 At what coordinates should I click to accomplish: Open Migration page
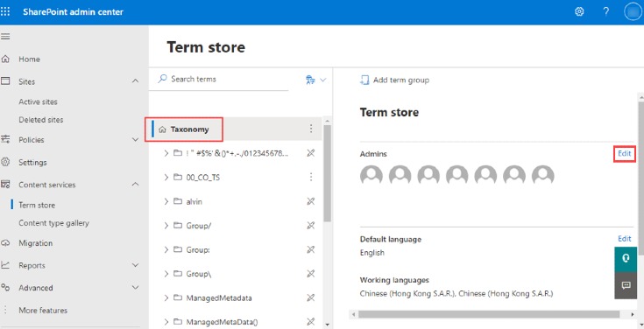36,243
